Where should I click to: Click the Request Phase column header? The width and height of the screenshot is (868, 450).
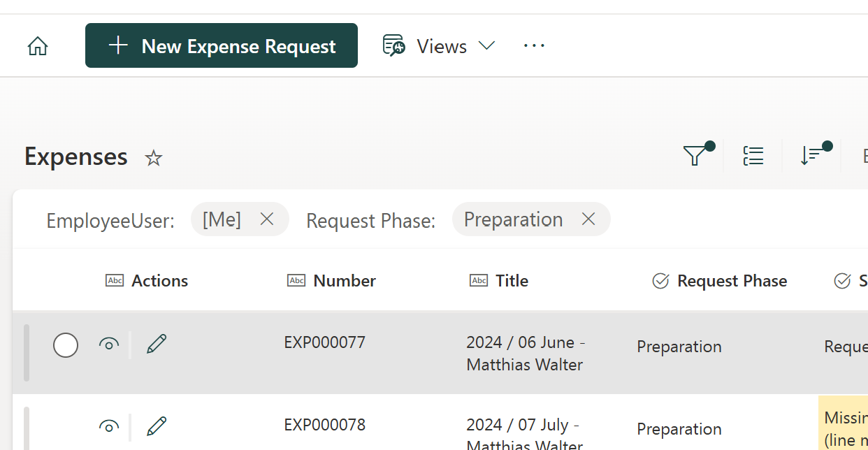731,281
